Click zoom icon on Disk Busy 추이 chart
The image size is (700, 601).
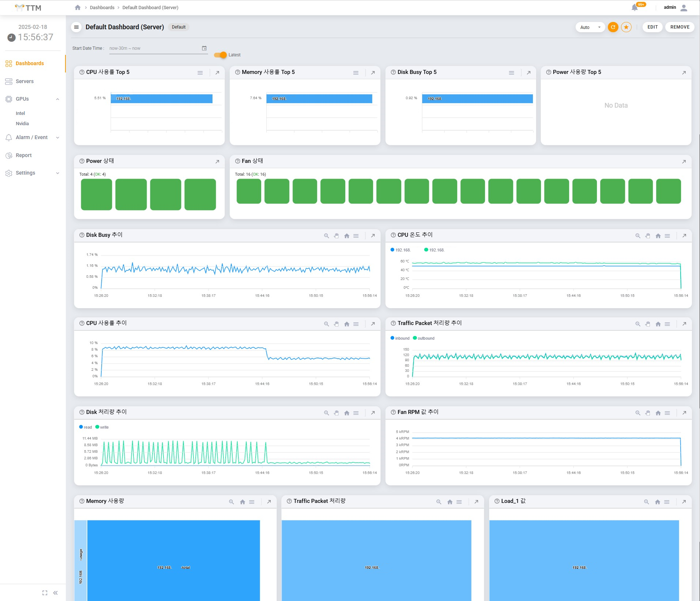(326, 236)
